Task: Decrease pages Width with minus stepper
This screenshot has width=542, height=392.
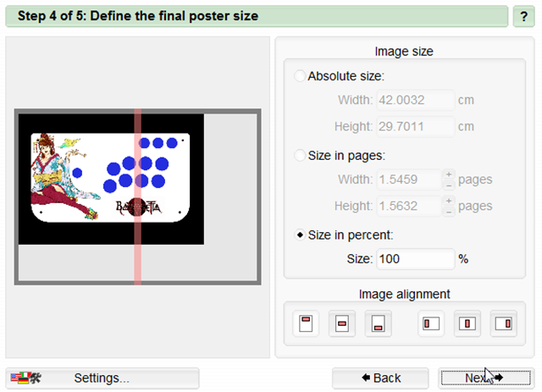Action: click(449, 185)
